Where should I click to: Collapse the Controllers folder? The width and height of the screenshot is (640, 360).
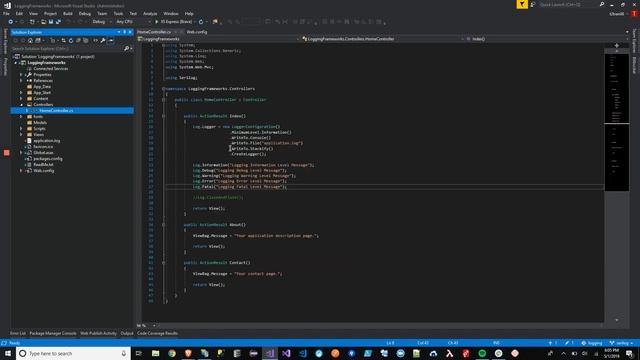pos(21,104)
